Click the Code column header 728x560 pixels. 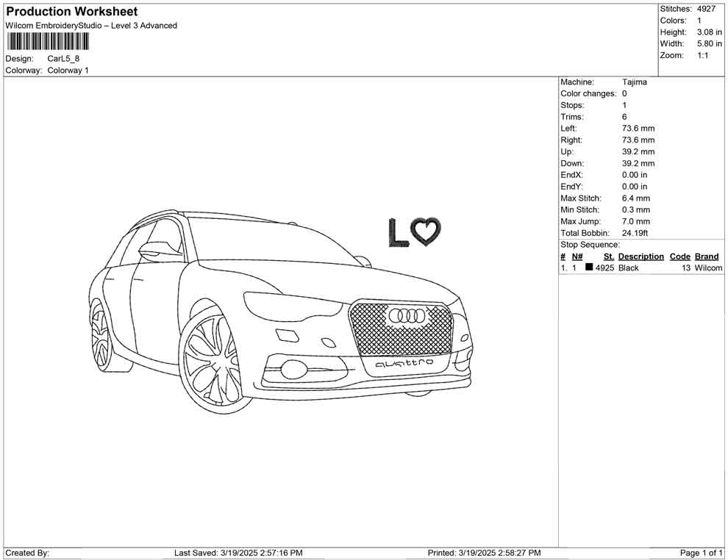pyautogui.click(x=680, y=256)
